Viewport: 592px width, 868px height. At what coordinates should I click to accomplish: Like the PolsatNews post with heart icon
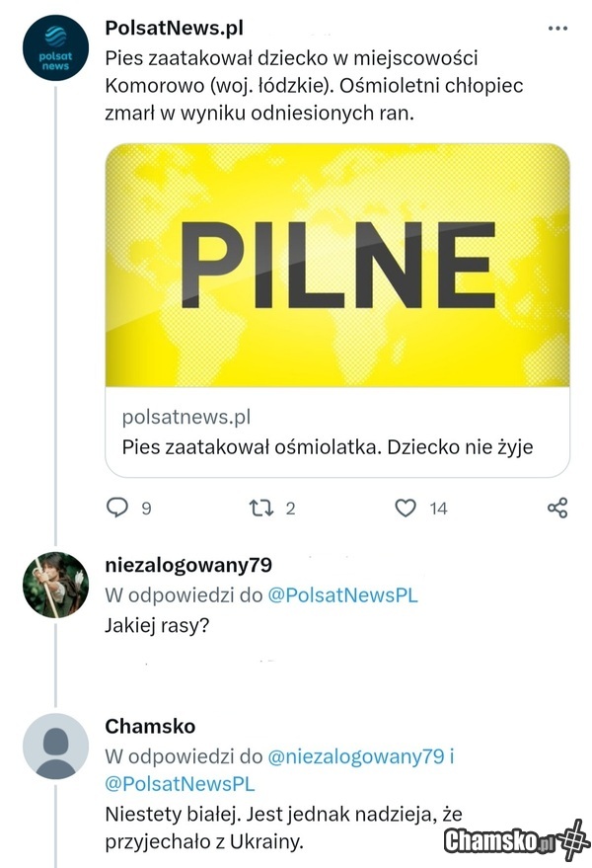coord(405,508)
